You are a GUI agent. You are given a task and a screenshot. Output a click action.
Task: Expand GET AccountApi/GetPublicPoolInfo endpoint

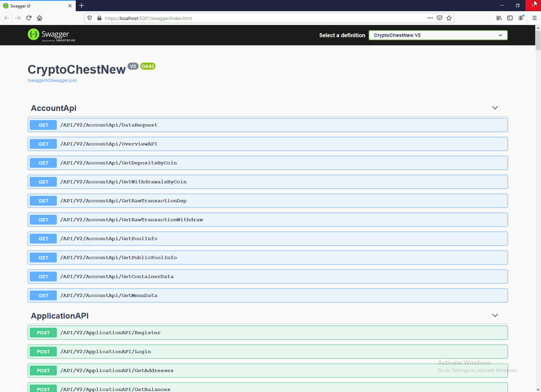tap(268, 258)
